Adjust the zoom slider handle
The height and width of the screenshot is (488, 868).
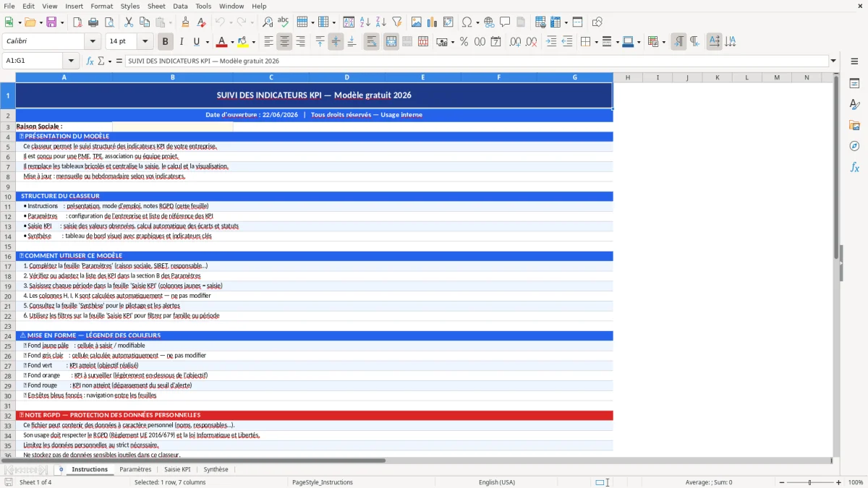809,482
